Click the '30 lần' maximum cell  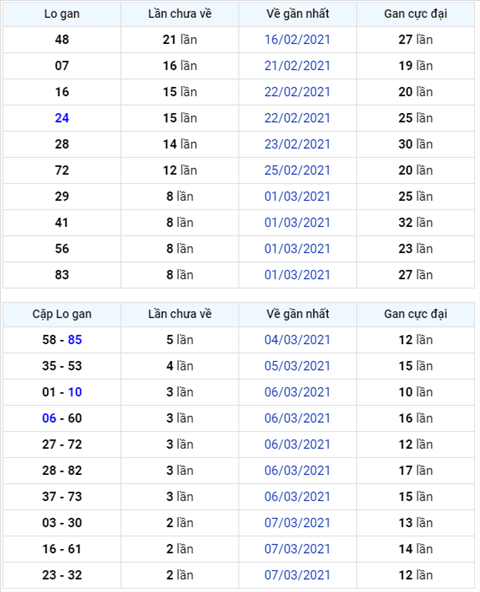(x=415, y=144)
